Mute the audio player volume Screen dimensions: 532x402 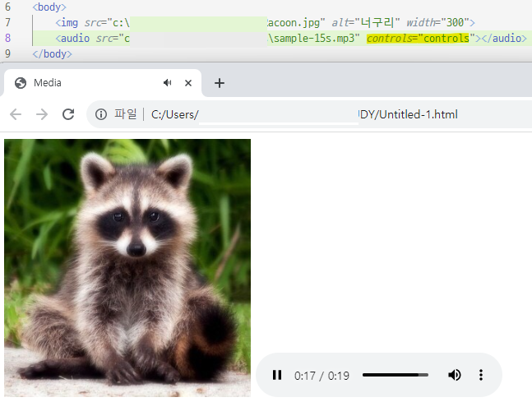coord(455,375)
